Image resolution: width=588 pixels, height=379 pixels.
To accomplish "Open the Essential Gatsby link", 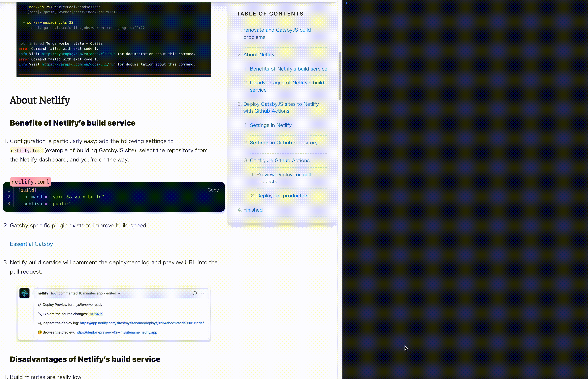I will (31, 244).
